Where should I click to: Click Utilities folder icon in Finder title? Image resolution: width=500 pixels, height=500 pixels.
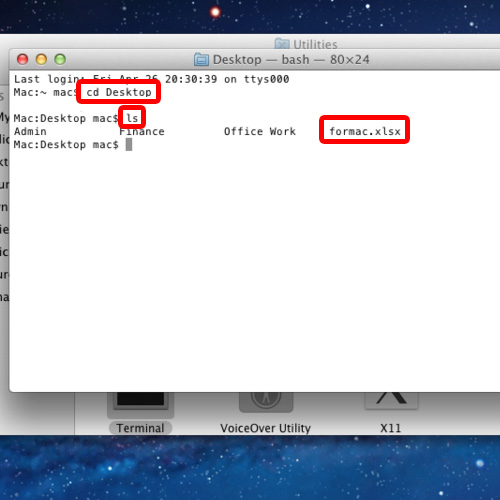[282, 44]
